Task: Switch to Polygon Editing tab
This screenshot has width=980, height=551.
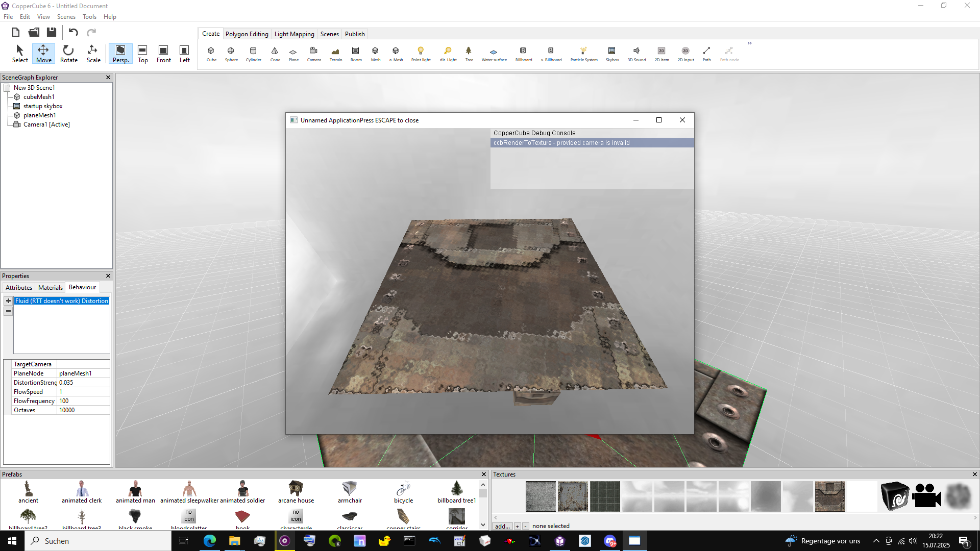Action: (x=247, y=34)
